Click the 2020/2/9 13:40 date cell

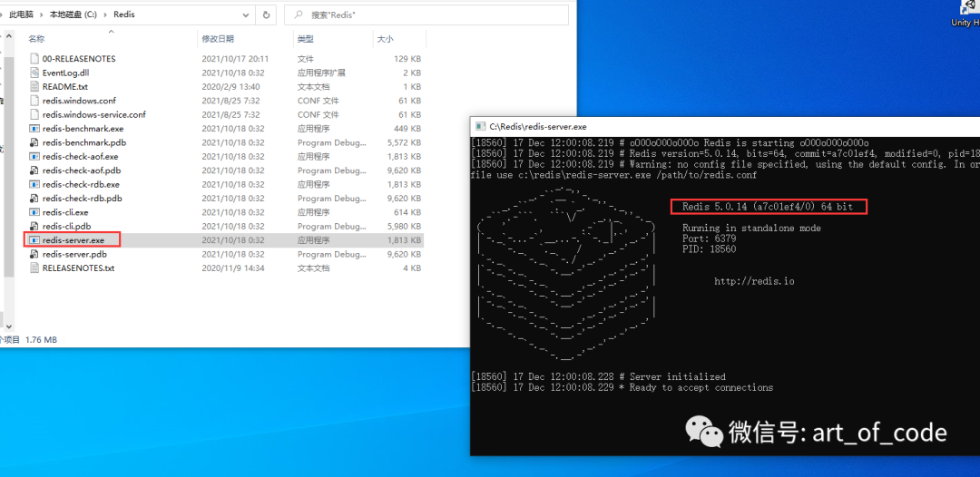[x=230, y=87]
